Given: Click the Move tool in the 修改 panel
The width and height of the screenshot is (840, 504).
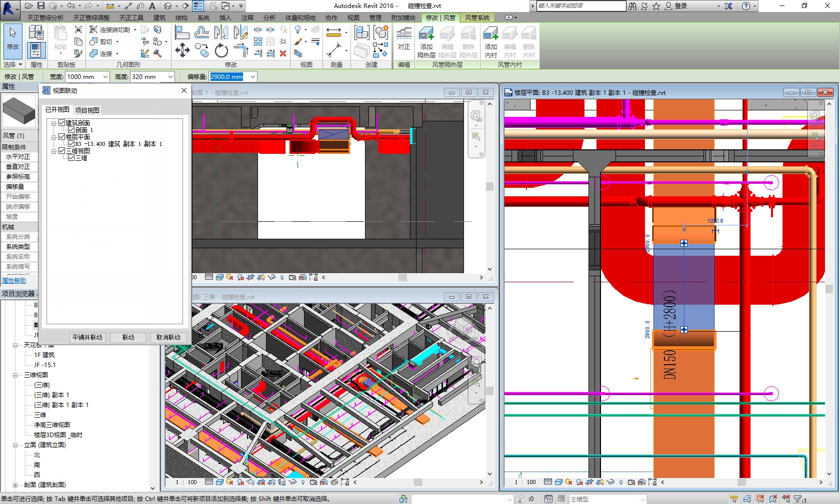Looking at the screenshot, I should tap(182, 50).
